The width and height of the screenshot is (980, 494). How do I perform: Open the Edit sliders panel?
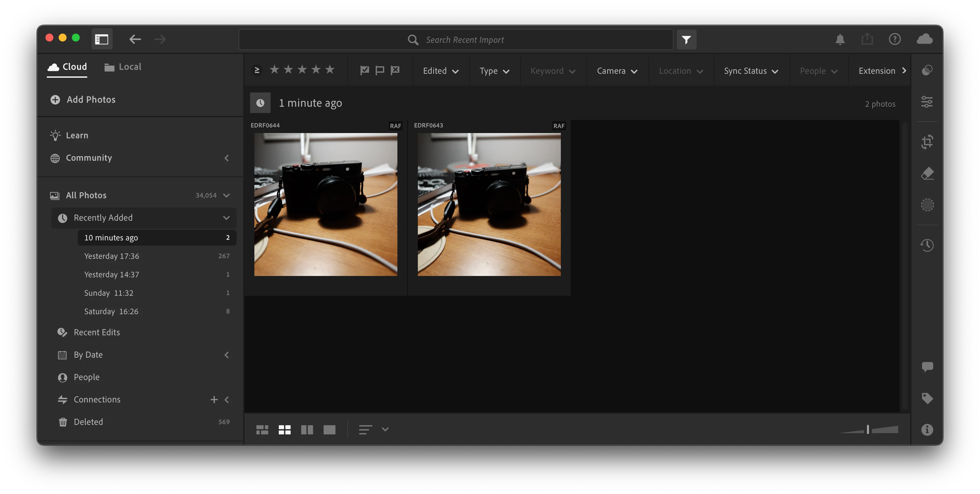click(x=927, y=102)
